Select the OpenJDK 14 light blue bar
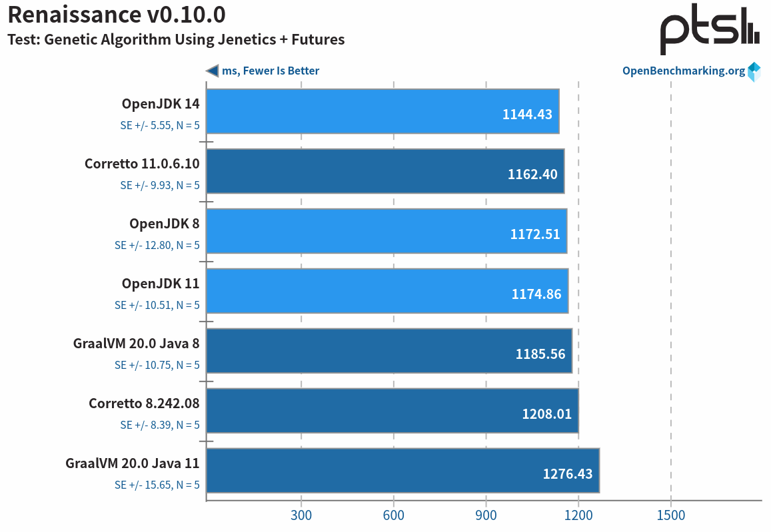The width and height of the screenshot is (771, 532). pyautogui.click(x=382, y=111)
